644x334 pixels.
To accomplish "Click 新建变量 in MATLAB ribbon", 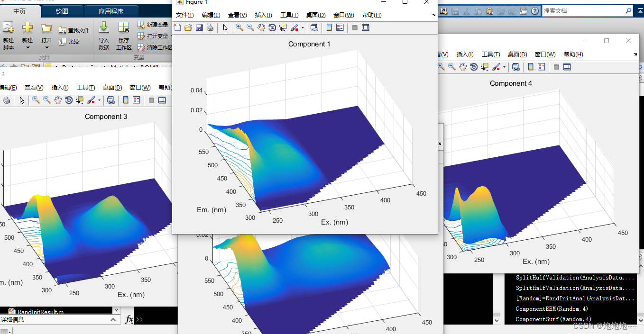I will pyautogui.click(x=153, y=25).
